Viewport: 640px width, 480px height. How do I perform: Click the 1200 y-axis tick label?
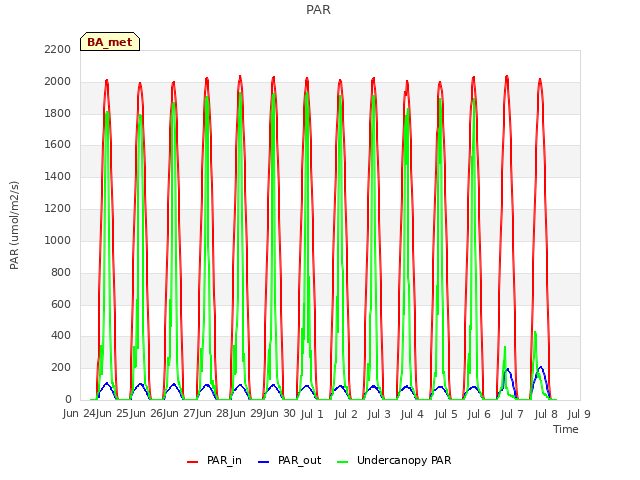tap(58, 208)
